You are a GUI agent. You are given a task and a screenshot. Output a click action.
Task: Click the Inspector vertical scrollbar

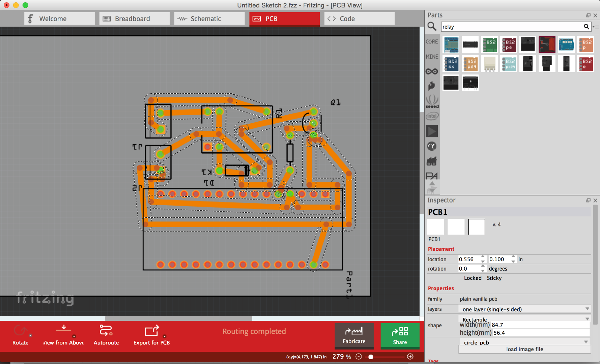click(x=595, y=265)
